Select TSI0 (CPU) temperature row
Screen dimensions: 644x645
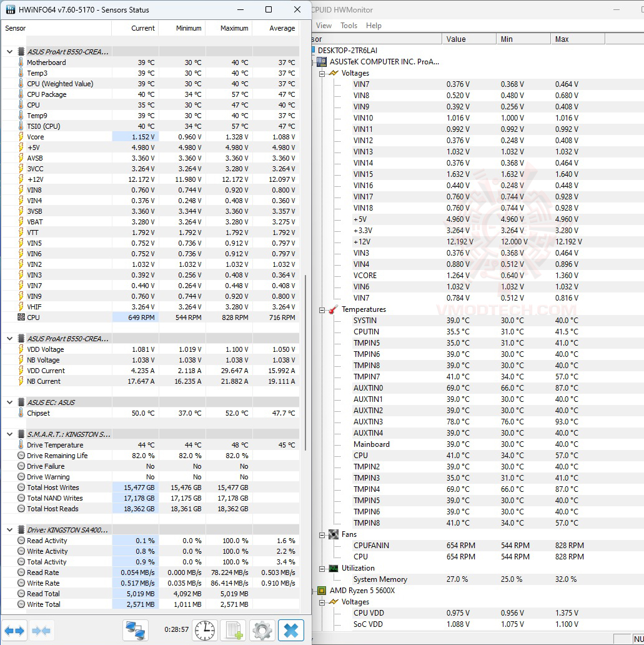pos(151,126)
